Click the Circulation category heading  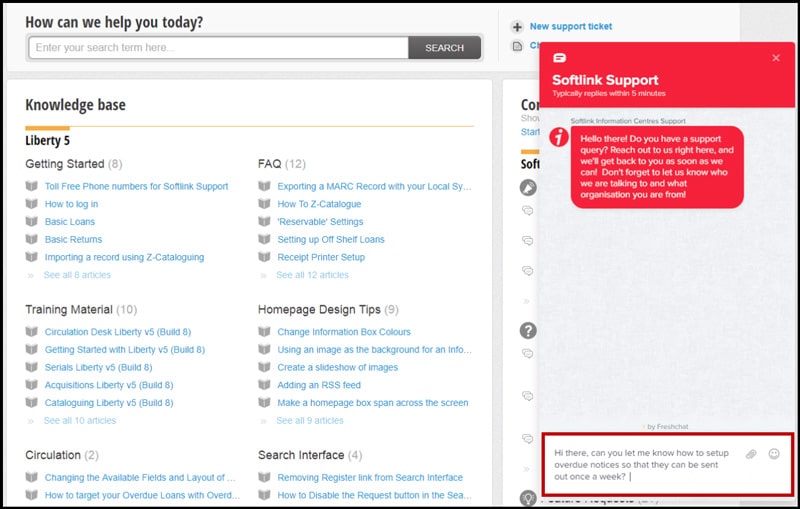[53, 455]
